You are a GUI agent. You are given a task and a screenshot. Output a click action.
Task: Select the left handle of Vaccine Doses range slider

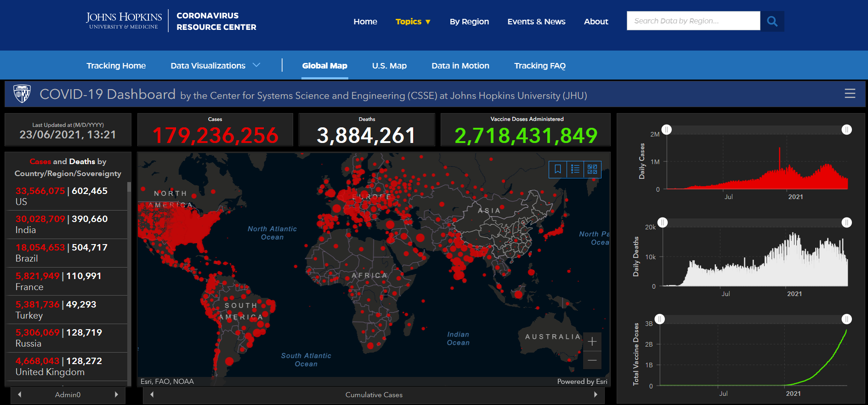pos(659,319)
